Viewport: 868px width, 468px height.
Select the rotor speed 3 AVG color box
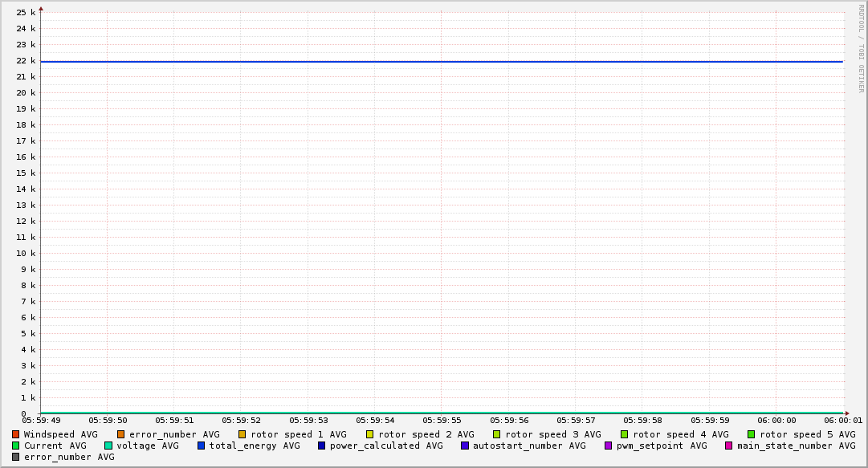pyautogui.click(x=497, y=434)
